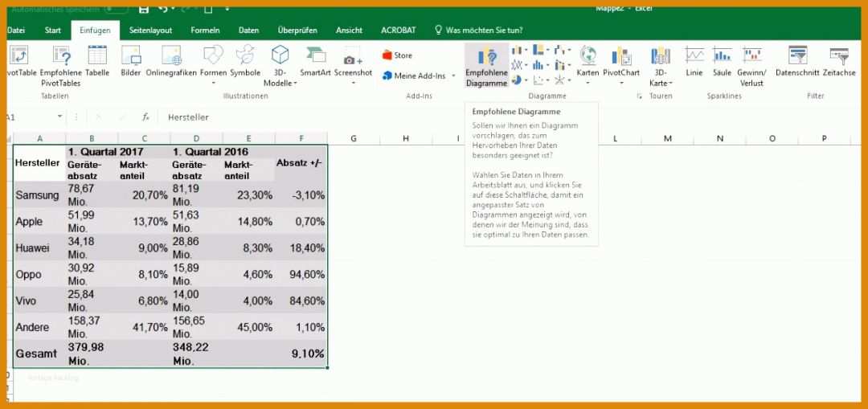Click the Apple Marktanteil 13,70% cell

point(144,222)
